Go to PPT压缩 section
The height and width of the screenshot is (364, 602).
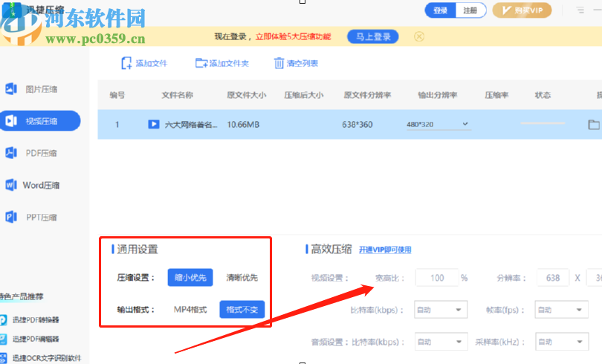(42, 218)
